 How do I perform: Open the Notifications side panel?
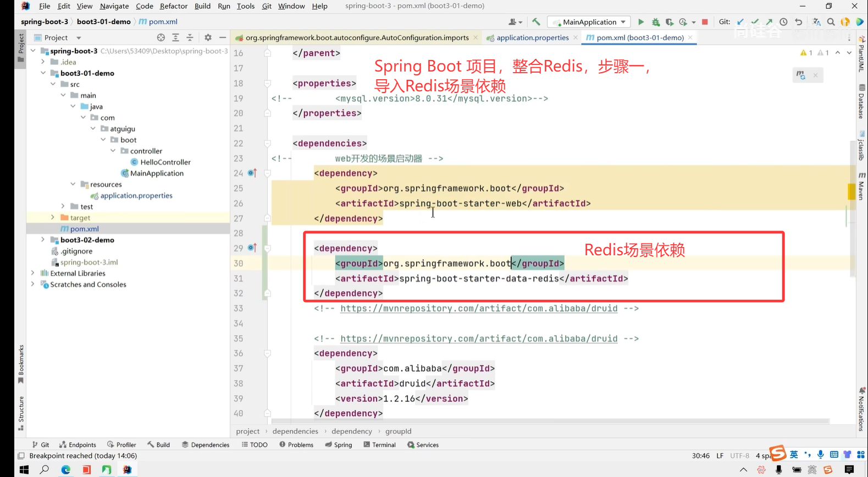[862, 409]
